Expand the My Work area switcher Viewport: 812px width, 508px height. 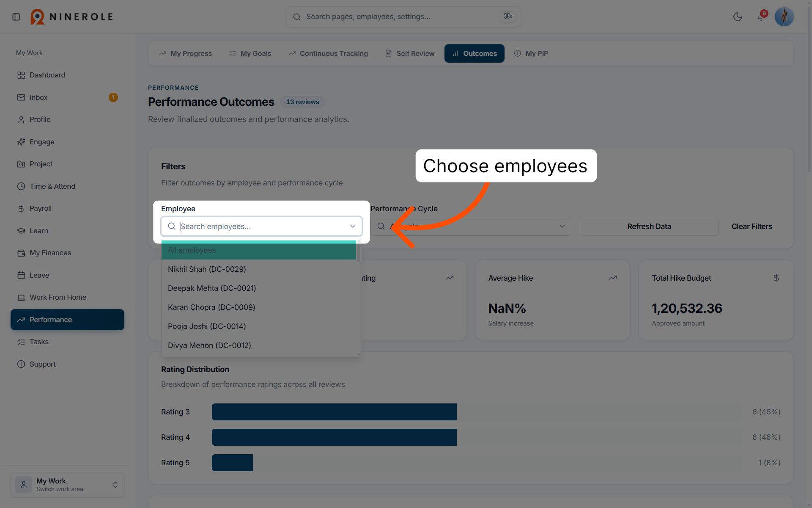(68, 485)
